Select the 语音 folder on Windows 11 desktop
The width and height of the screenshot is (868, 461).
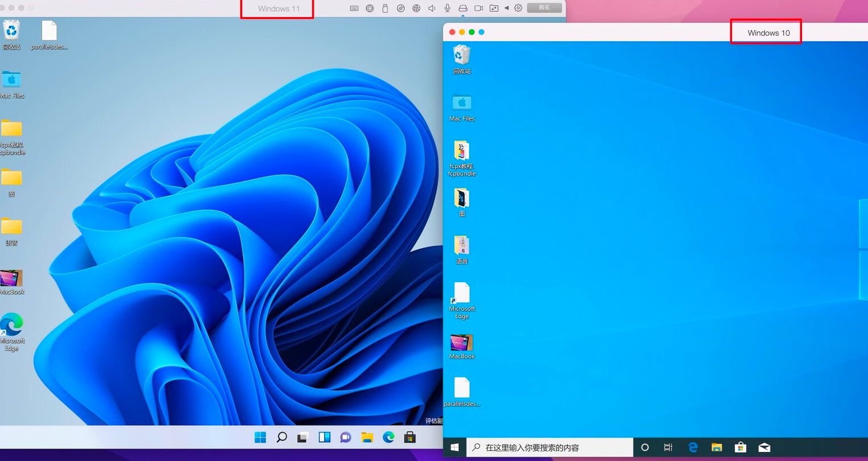coord(11,231)
